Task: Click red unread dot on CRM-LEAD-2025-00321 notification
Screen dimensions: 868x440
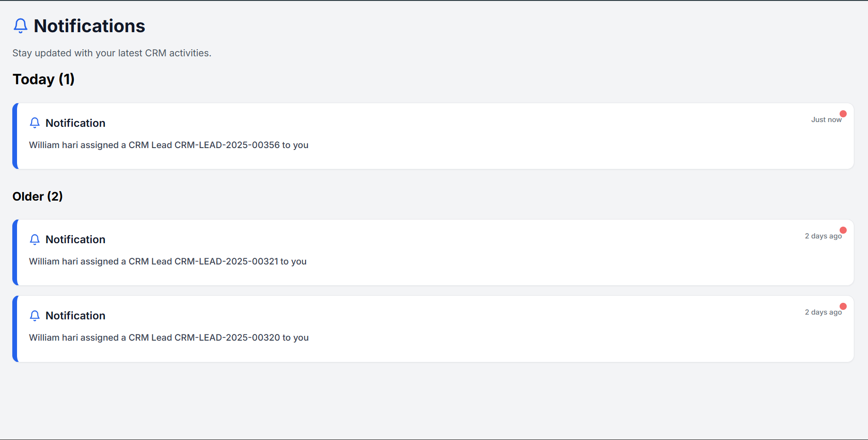Action: pyautogui.click(x=843, y=230)
